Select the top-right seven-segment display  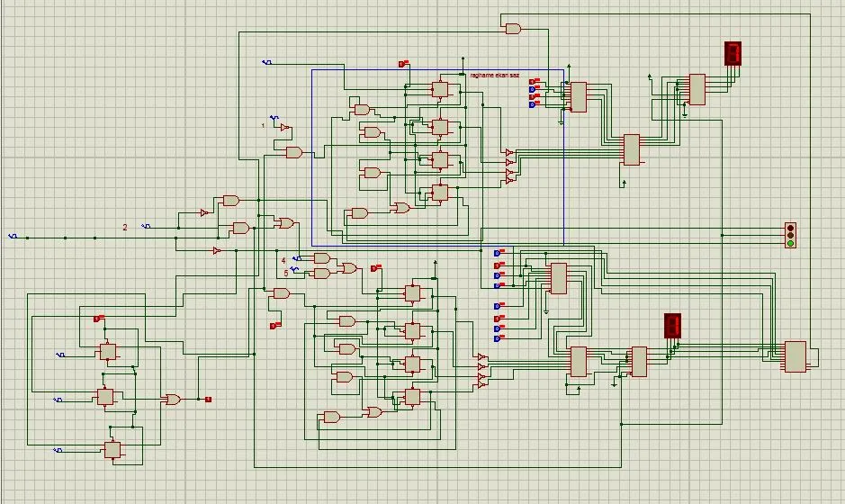[733, 54]
